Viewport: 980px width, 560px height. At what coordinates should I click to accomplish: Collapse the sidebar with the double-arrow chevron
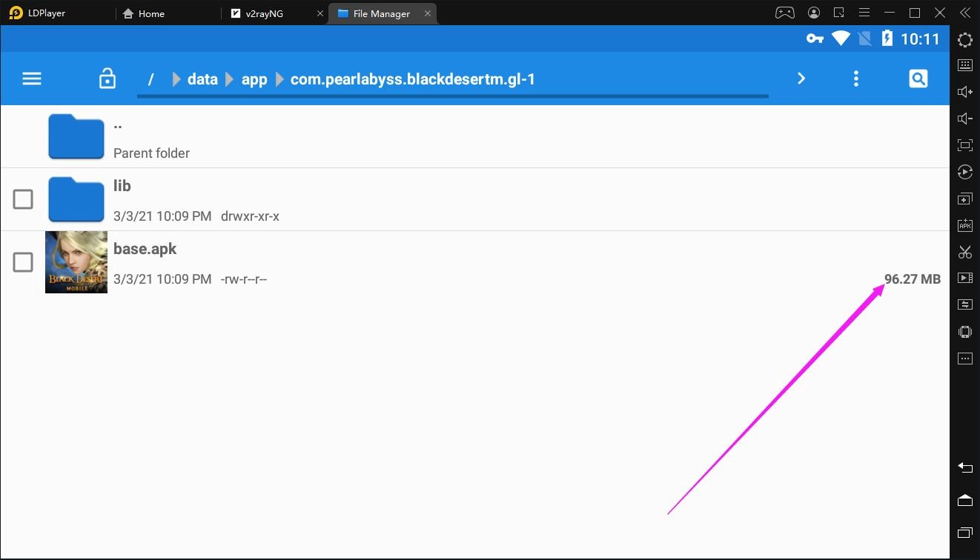[x=964, y=13]
